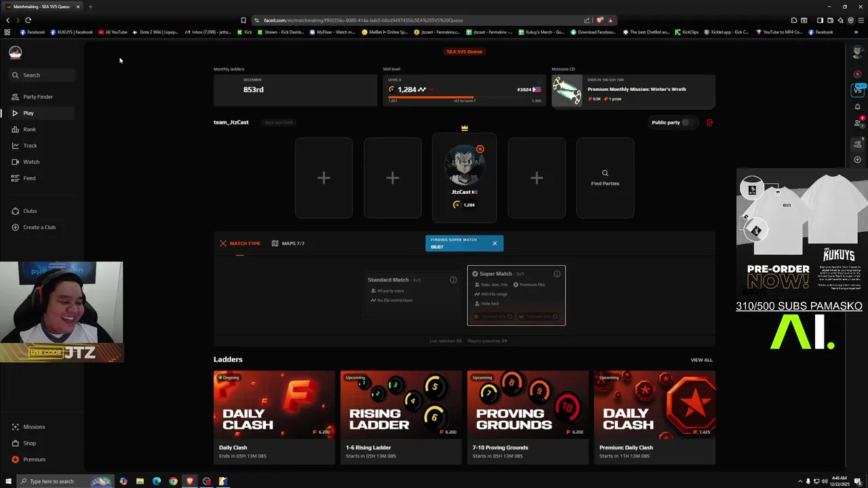Open Find Parties card

pyautogui.click(x=605, y=178)
